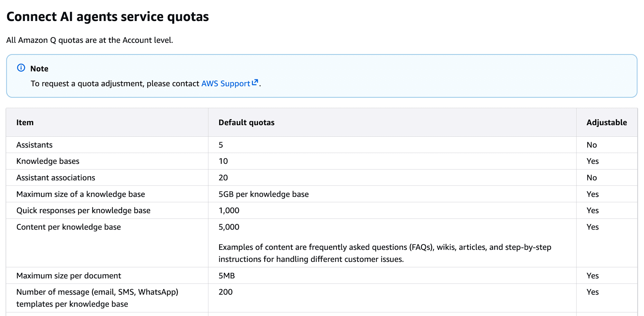The height and width of the screenshot is (316, 644).
Task: Click the "1,000" quick responses quota value
Action: (229, 211)
